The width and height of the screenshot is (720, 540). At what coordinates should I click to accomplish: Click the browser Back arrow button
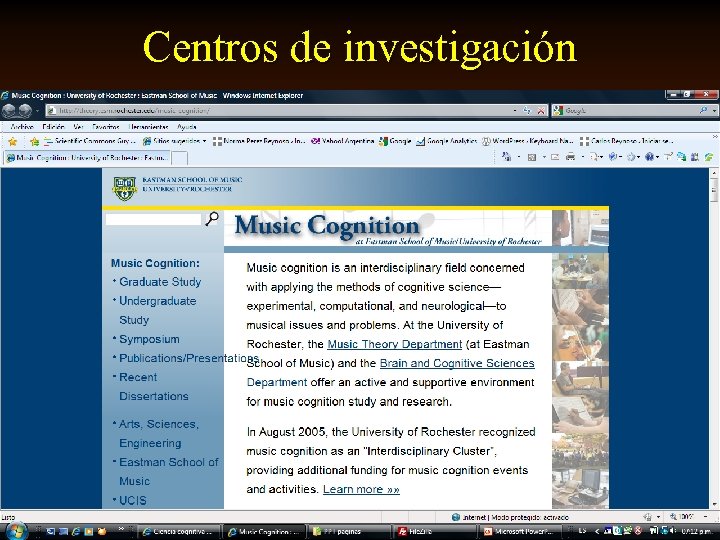click(9, 111)
